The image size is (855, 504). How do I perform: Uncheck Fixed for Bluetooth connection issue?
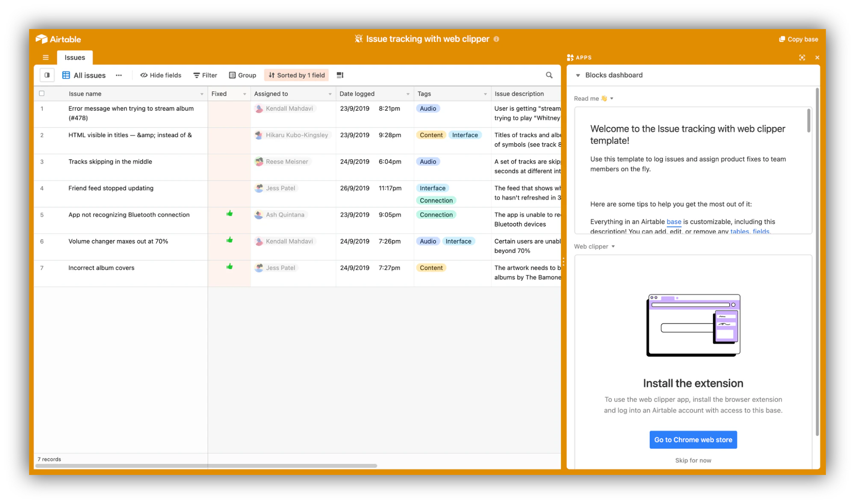pyautogui.click(x=230, y=214)
